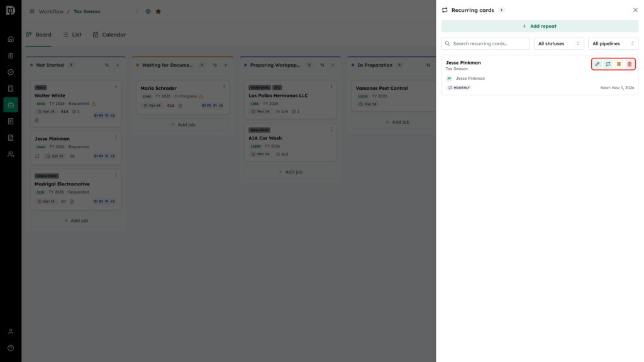Select the briefcase Workflow icon in sidebar
The width and height of the screenshot is (644, 362).
click(11, 105)
